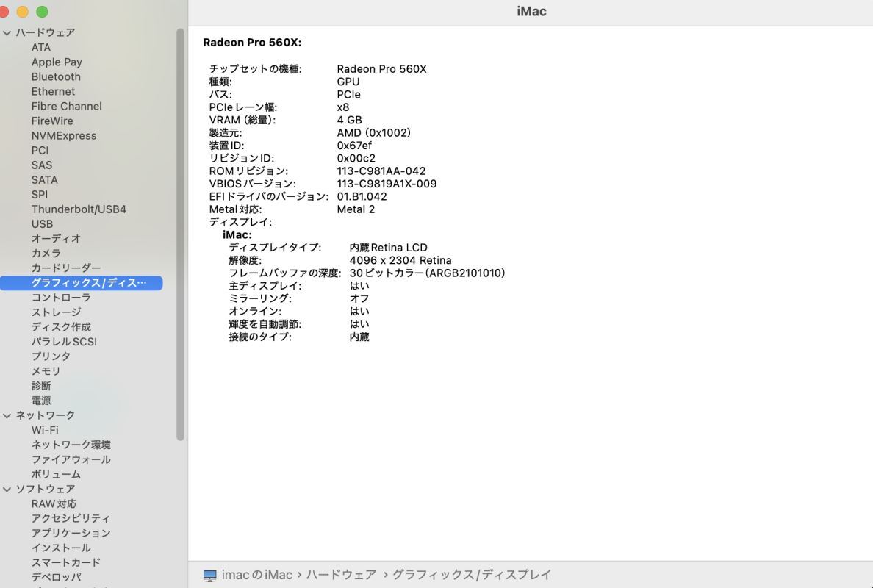
Task: Select NVMExpress in the sidebar
Action: coord(64,136)
